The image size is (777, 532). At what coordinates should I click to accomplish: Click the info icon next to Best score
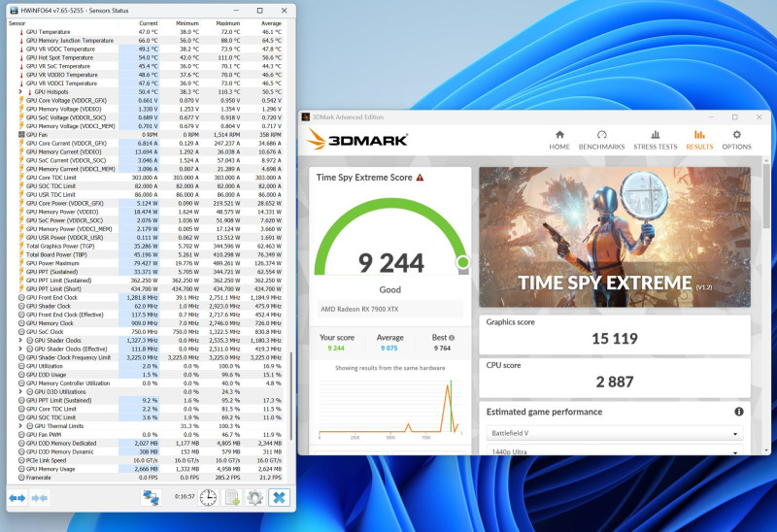(452, 338)
